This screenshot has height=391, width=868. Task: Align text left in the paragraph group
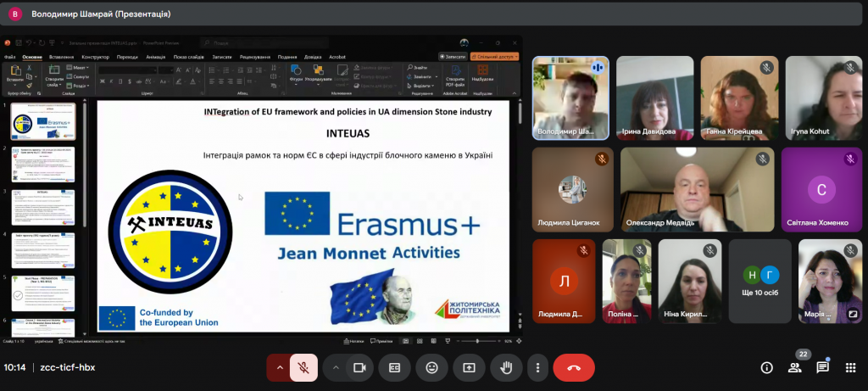(x=212, y=81)
